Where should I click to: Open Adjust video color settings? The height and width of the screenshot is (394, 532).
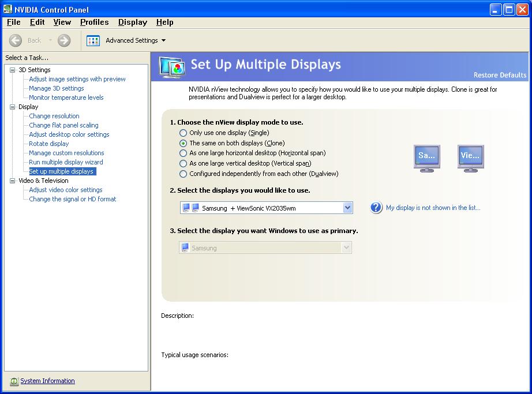click(65, 190)
